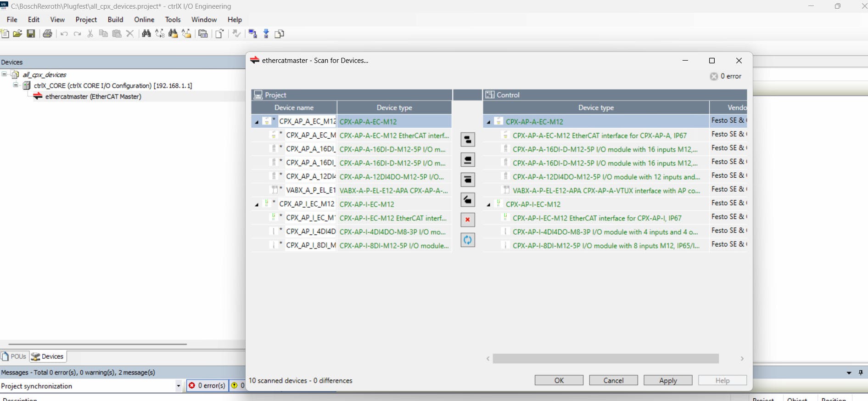Viewport: 868px width, 401px height.
Task: Click Apply in Scan for Devices
Action: tap(668, 380)
